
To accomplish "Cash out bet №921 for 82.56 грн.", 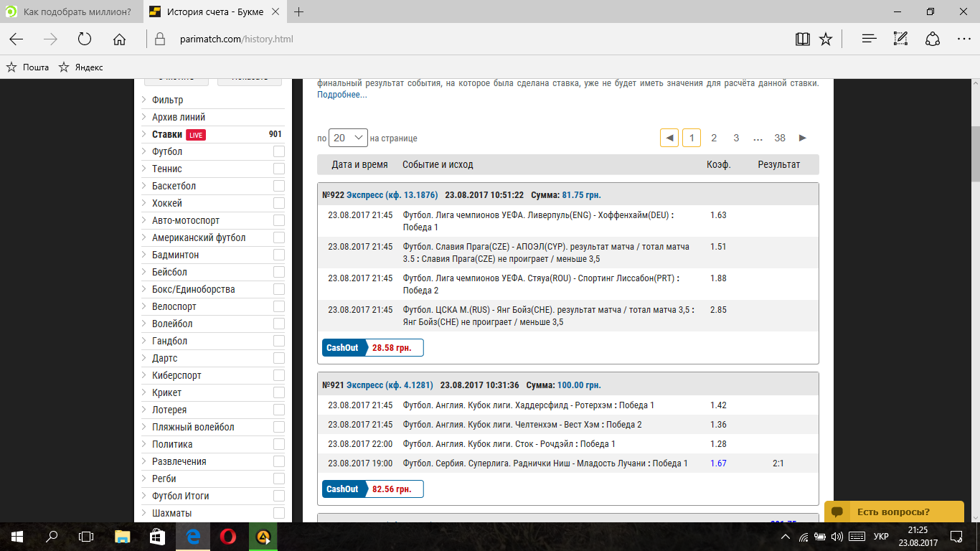I will coord(373,489).
